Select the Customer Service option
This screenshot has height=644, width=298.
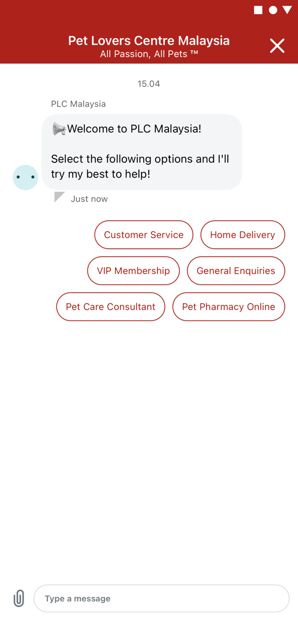pyautogui.click(x=144, y=235)
